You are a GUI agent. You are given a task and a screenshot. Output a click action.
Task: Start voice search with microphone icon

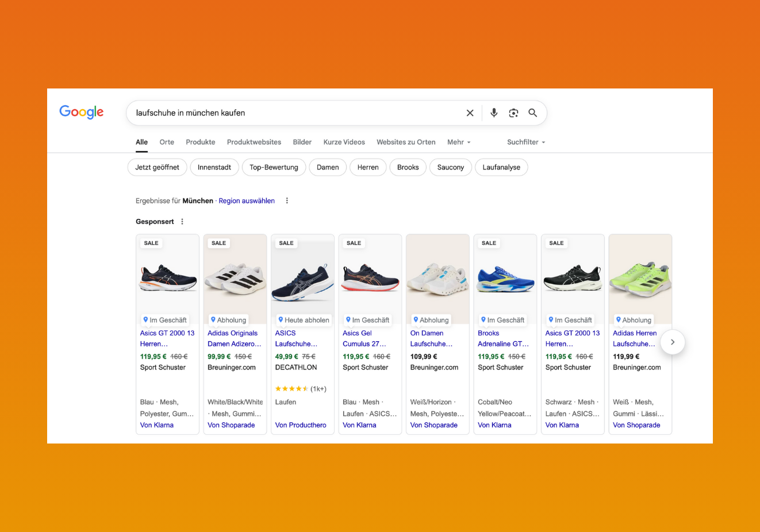[x=494, y=113]
